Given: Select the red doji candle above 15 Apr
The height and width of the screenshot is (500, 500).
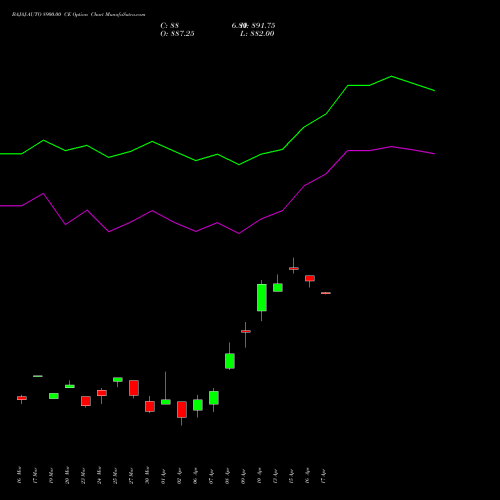Looking at the screenshot, I should pyautogui.click(x=294, y=268).
